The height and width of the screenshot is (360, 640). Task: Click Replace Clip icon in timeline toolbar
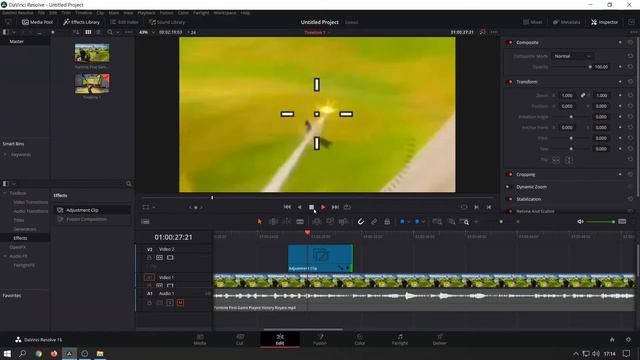point(344,222)
